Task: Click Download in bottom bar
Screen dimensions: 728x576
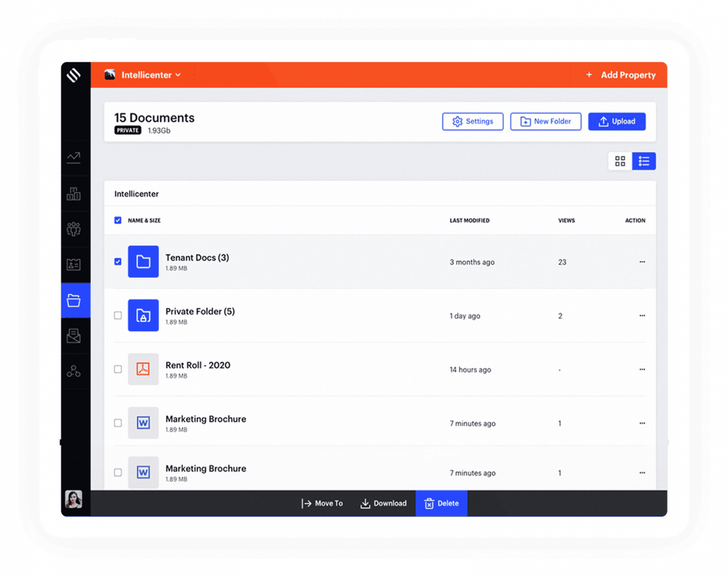Action: point(384,503)
